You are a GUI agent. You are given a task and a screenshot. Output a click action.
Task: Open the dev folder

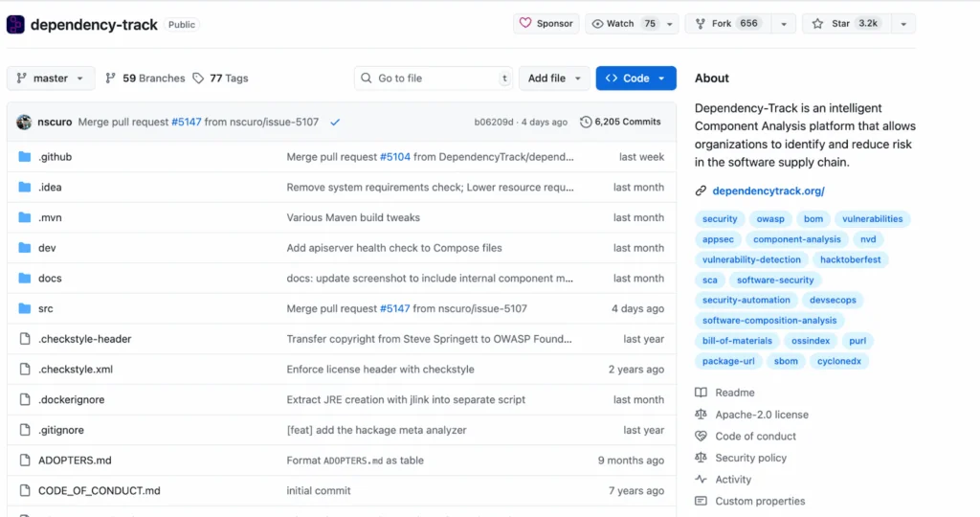point(47,248)
